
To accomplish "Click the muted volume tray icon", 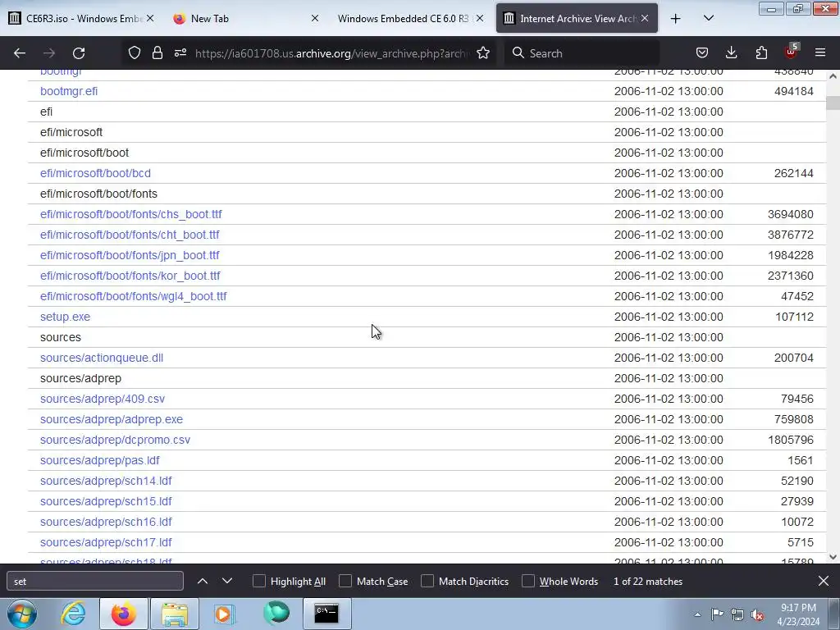I will pyautogui.click(x=757, y=615).
